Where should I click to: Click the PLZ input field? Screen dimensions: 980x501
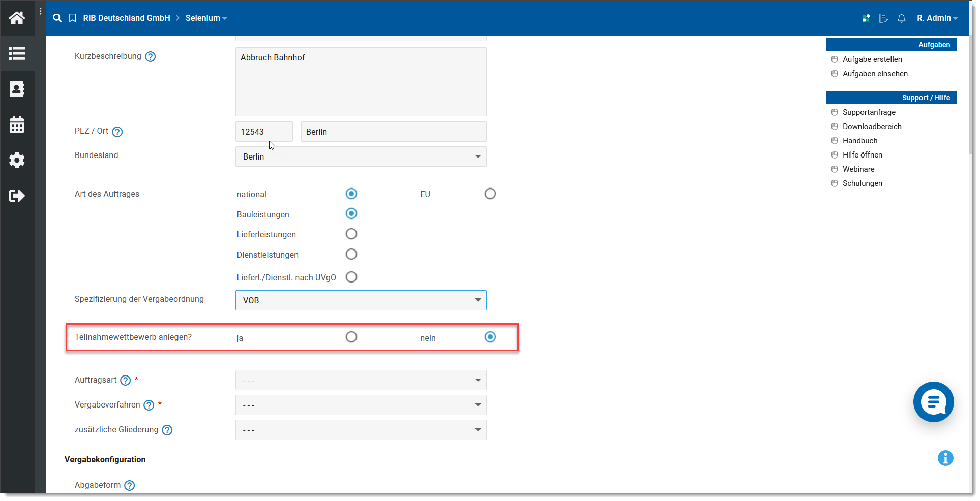point(263,132)
